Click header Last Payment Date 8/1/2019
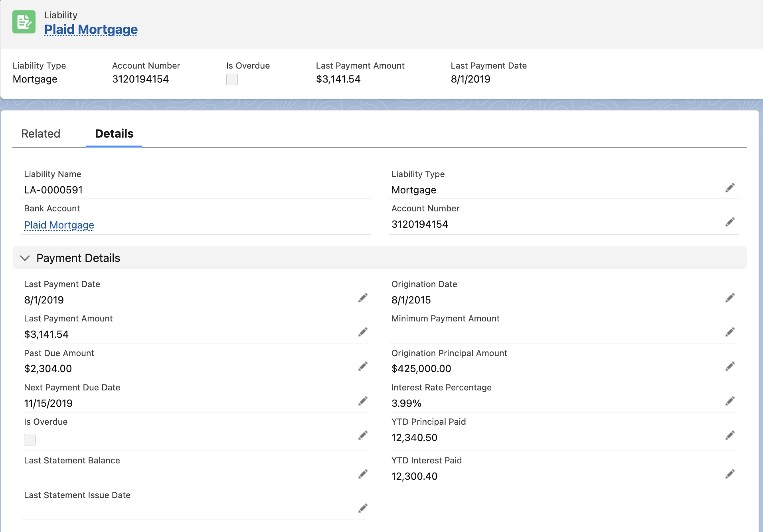Viewport: 763px width, 532px height. coord(470,79)
